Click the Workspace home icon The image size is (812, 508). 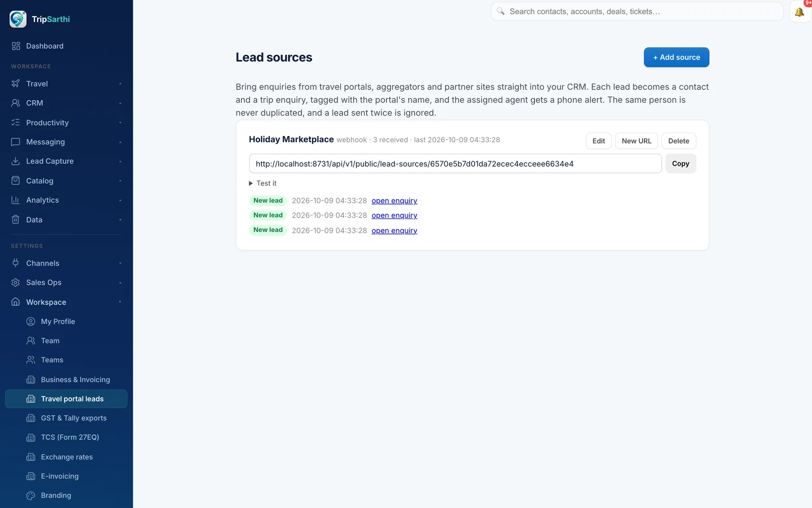click(x=16, y=302)
